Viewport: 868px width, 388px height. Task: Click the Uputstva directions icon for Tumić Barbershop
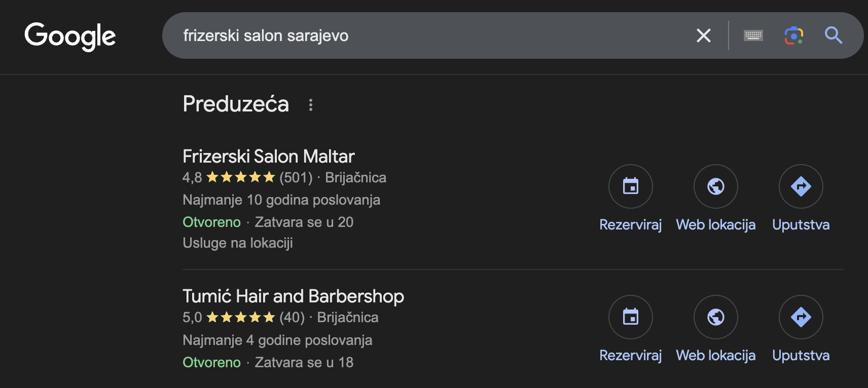[x=801, y=317]
